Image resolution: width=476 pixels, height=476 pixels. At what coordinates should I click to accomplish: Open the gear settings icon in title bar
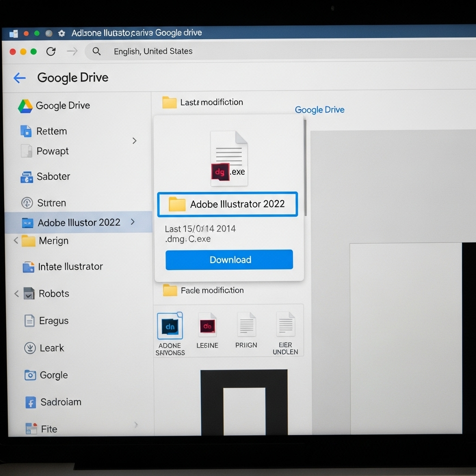pyautogui.click(x=62, y=33)
